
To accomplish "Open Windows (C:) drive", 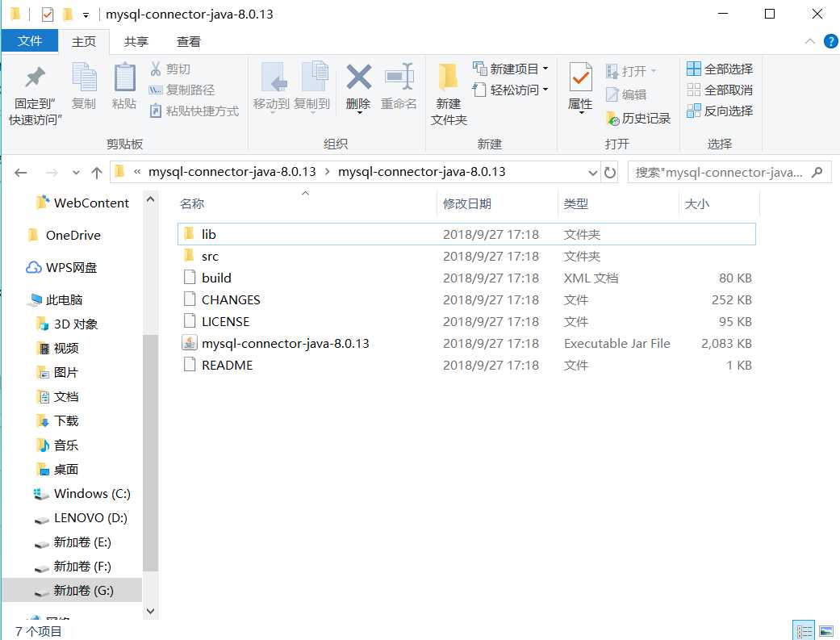I will pos(82,494).
